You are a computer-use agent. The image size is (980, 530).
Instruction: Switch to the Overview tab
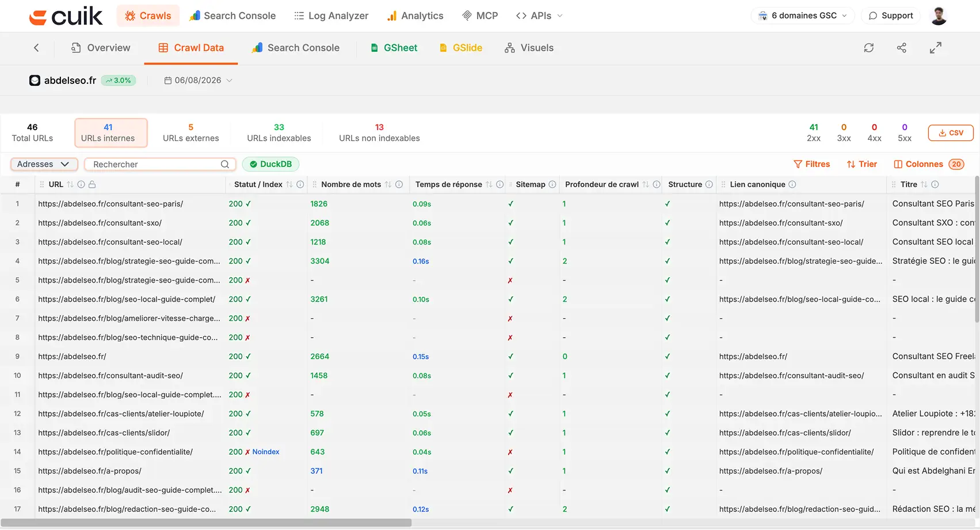click(101, 48)
